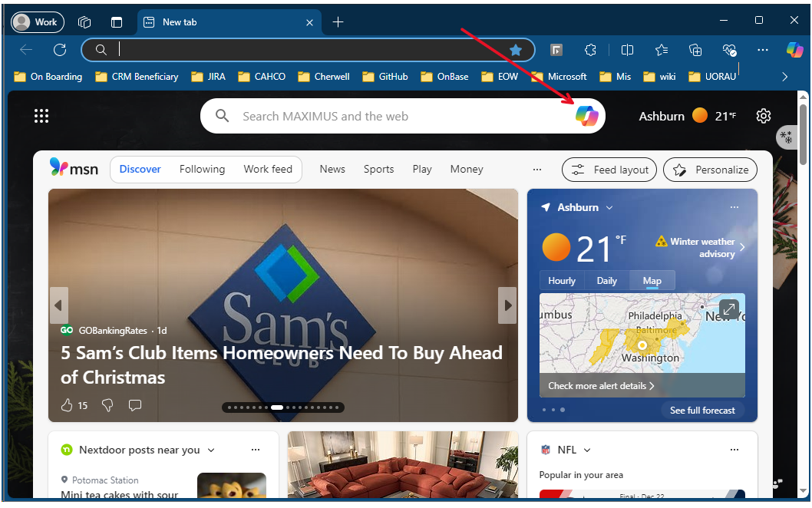Open the Collections icon
812x508 pixels.
(695, 50)
